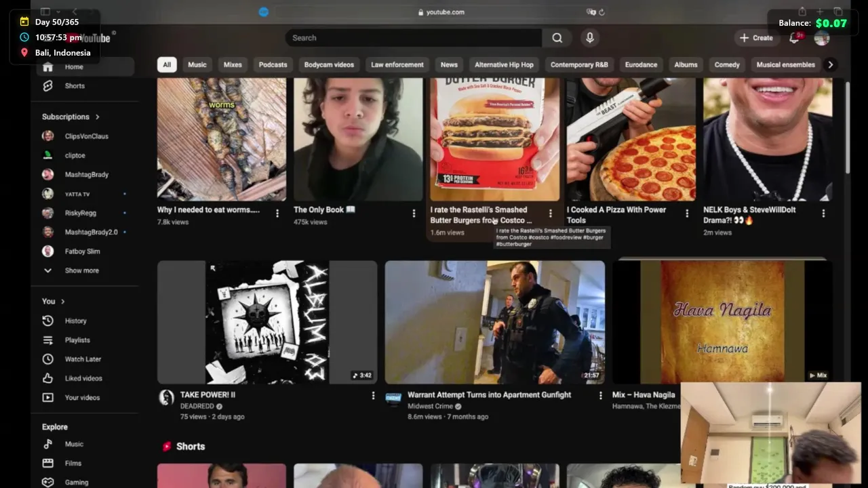The image size is (868, 488).
Task: Focus the YouTube search field
Action: click(414, 38)
